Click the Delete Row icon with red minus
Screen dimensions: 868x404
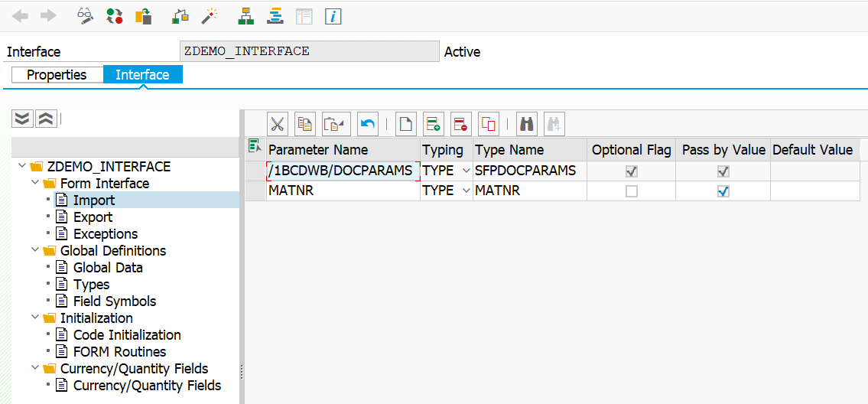pos(460,124)
